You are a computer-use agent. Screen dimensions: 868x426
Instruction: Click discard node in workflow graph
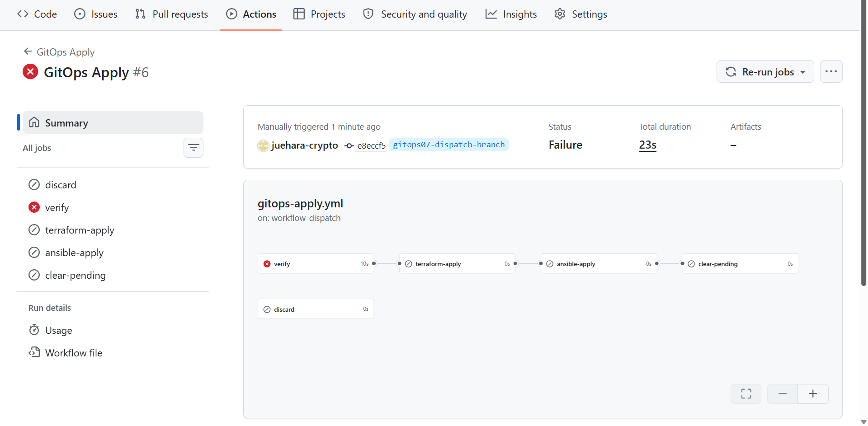pyautogui.click(x=316, y=309)
